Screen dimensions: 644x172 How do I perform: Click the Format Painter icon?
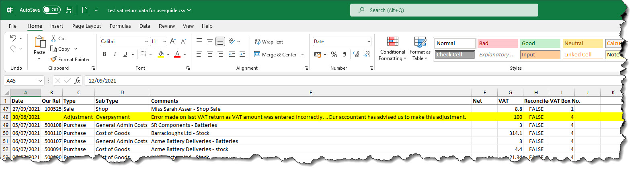(53, 59)
